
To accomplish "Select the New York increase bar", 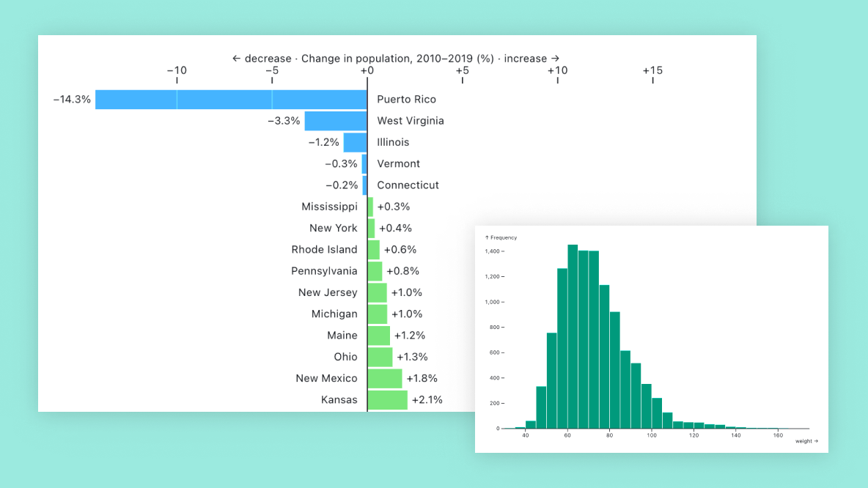I will point(372,228).
